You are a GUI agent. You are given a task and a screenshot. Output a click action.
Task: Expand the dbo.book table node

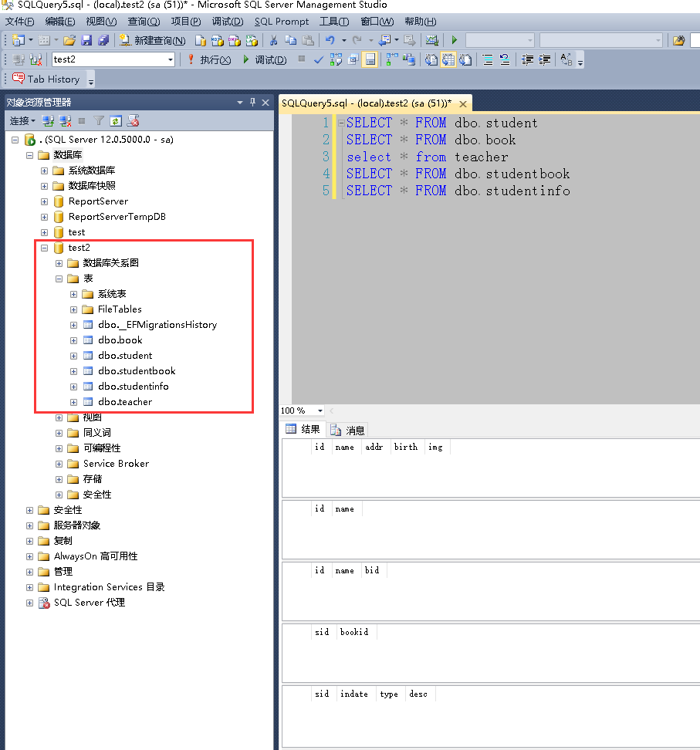click(73, 340)
